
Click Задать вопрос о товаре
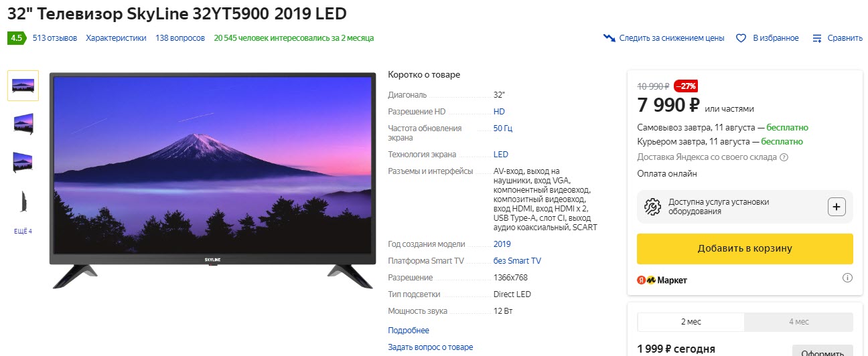(x=430, y=347)
